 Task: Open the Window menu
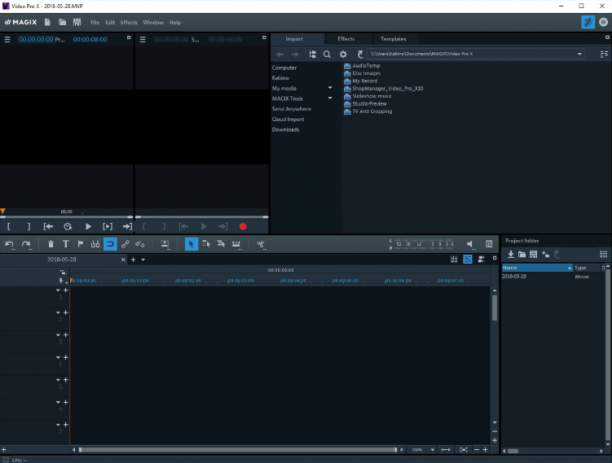[x=153, y=23]
